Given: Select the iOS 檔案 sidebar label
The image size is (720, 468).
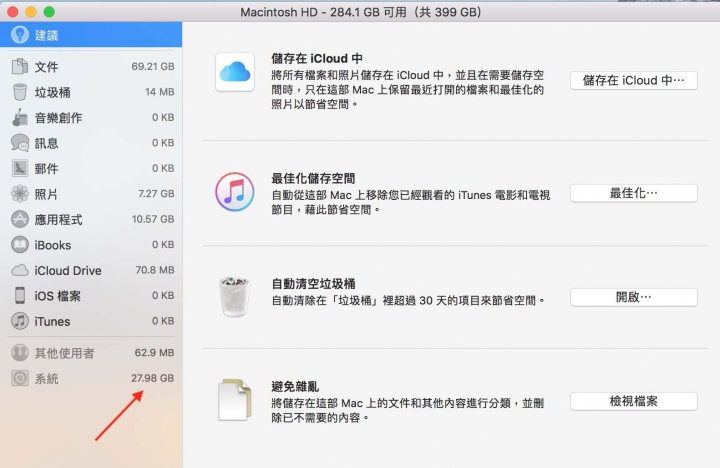Looking at the screenshot, I should [x=58, y=296].
